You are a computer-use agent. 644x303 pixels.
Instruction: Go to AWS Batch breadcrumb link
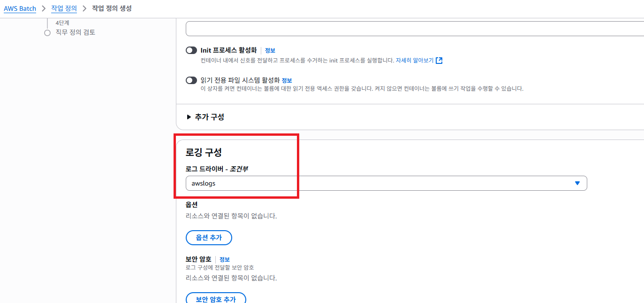click(x=20, y=8)
